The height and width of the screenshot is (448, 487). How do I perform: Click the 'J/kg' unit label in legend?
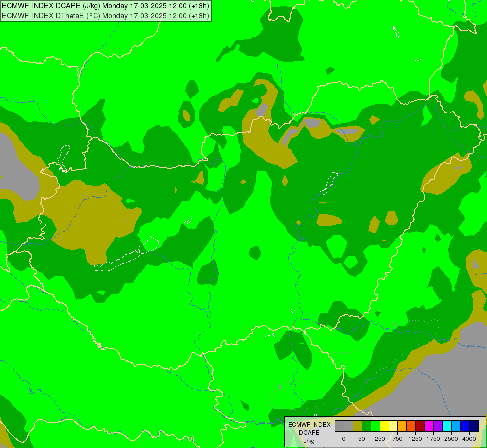click(309, 441)
